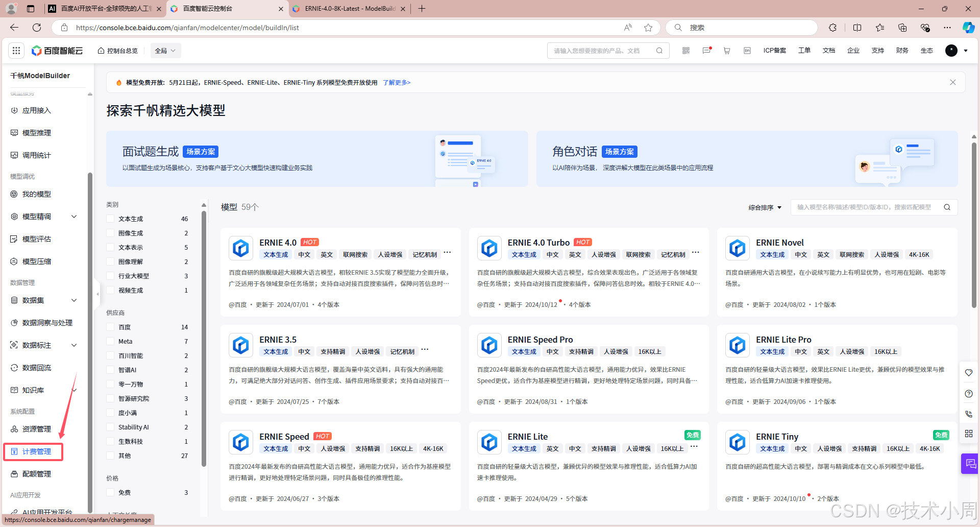Open the 角色对话 scenario banner
This screenshot has height=527, width=980.
pos(747,159)
